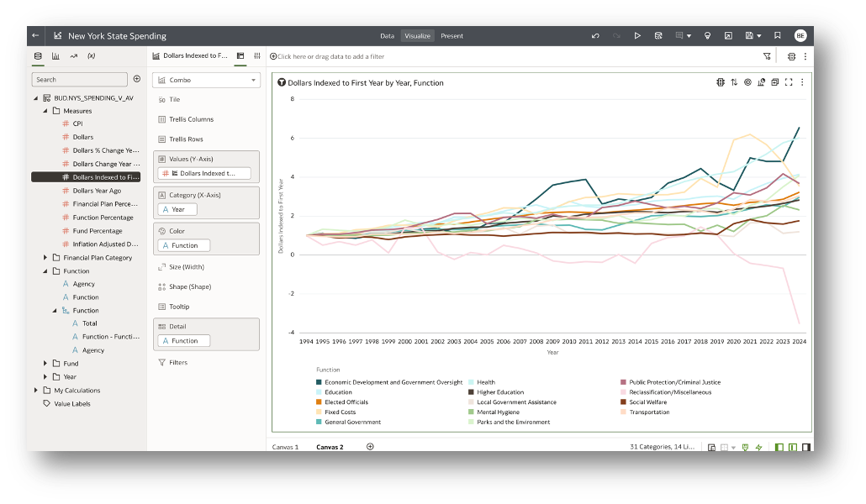Click the bookmark icon in the top bar

click(x=777, y=35)
